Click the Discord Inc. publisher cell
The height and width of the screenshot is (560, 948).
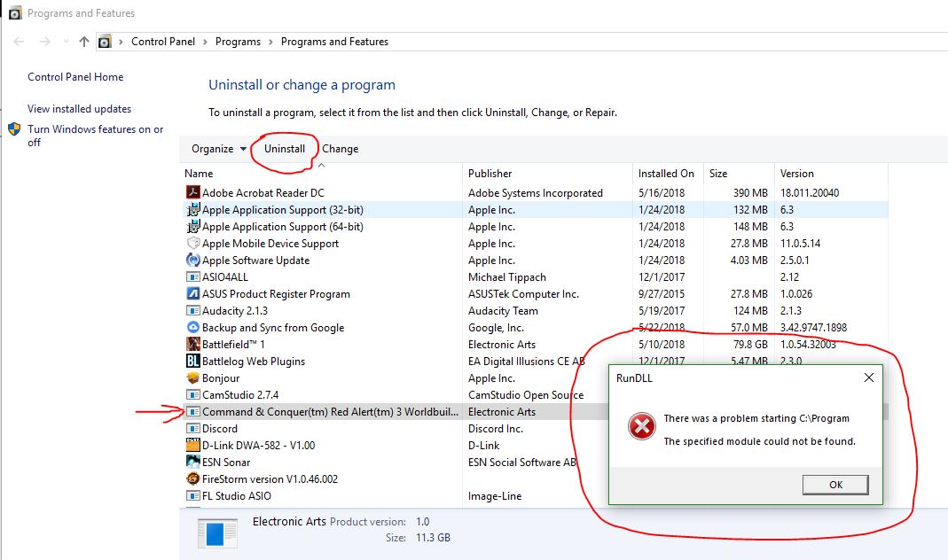tap(496, 429)
